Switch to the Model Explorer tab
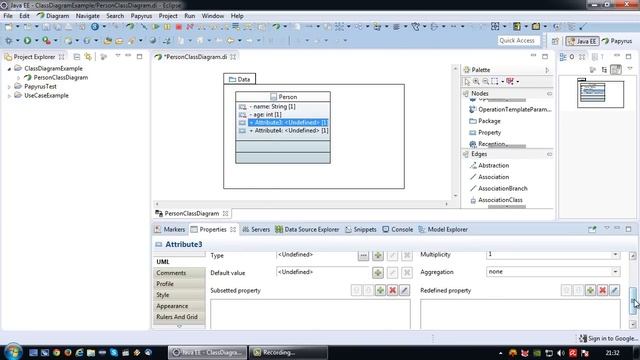640x360 pixels. click(443, 229)
